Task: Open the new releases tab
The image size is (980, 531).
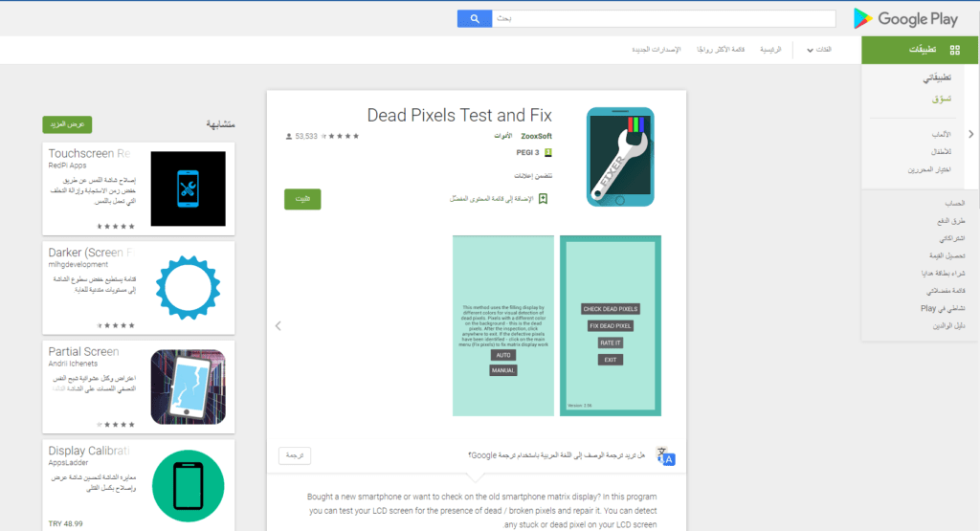Action: 656,50
